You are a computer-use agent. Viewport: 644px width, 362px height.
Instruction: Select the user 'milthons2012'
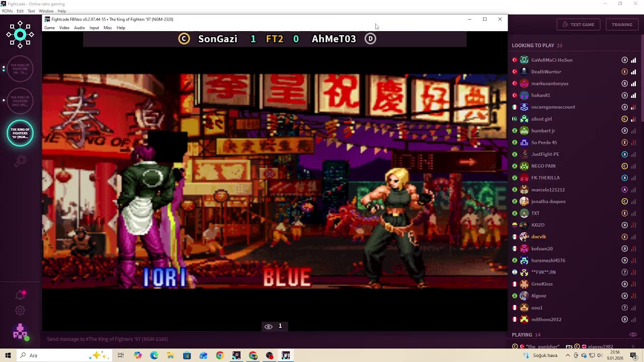tap(546, 320)
